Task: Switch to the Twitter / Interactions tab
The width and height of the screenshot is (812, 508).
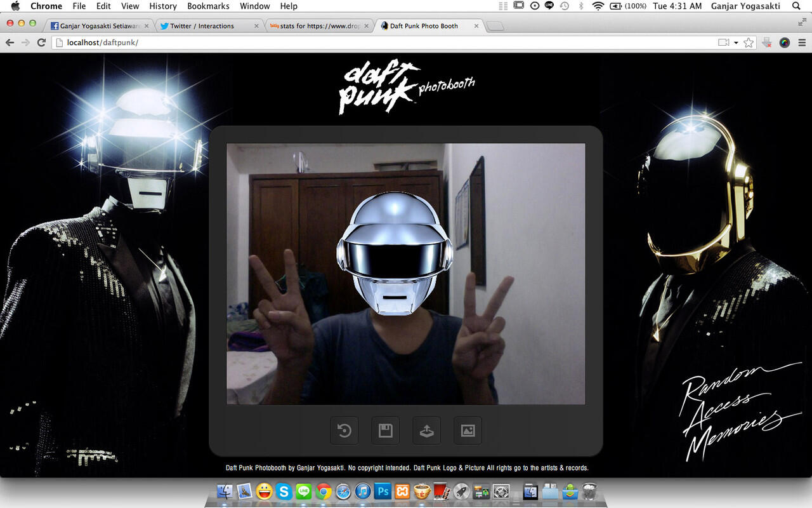Action: (x=209, y=26)
